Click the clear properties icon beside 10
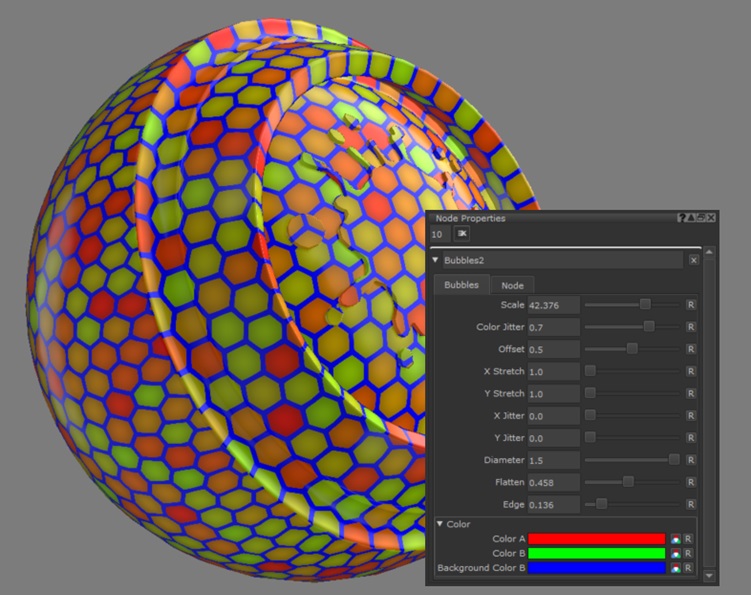751x595 pixels. 462,233
